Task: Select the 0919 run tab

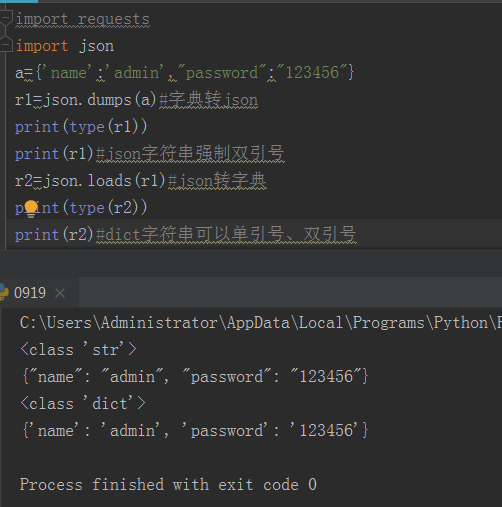Action: [x=30, y=293]
